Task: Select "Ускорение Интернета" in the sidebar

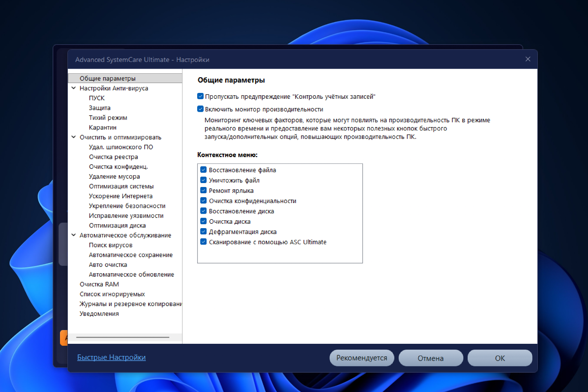Action: [x=121, y=196]
